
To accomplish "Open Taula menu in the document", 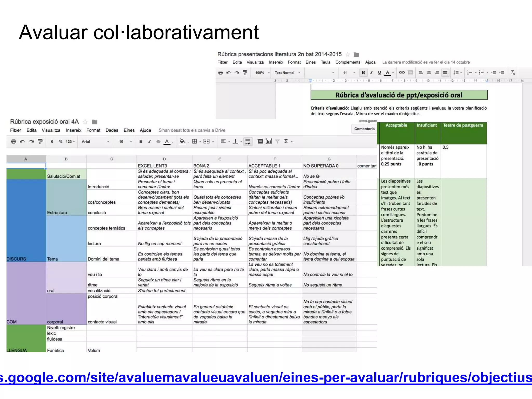I will coord(325,62).
